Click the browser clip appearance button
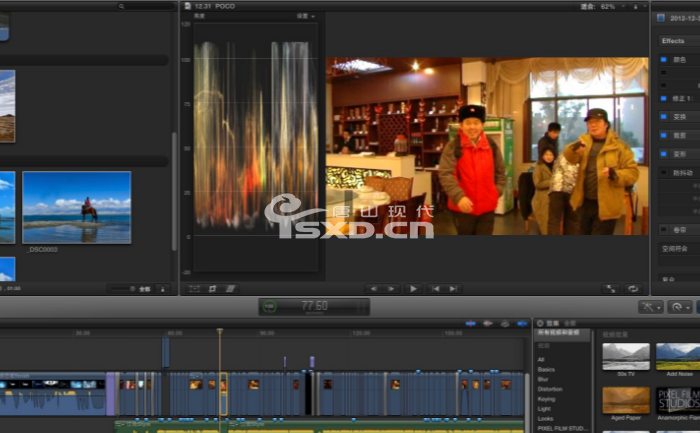This screenshot has width=700, height=433. coord(162,289)
